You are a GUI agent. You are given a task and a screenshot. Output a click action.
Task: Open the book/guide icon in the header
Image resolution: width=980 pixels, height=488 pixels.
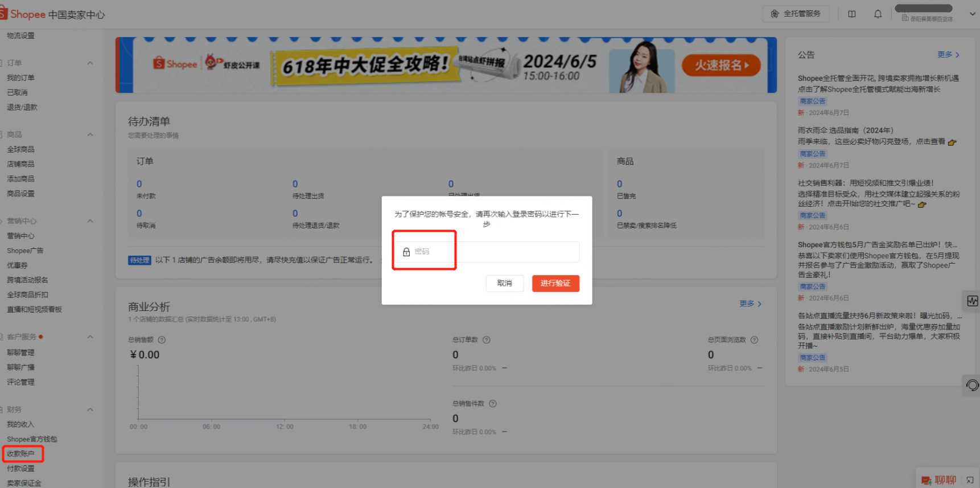852,14
